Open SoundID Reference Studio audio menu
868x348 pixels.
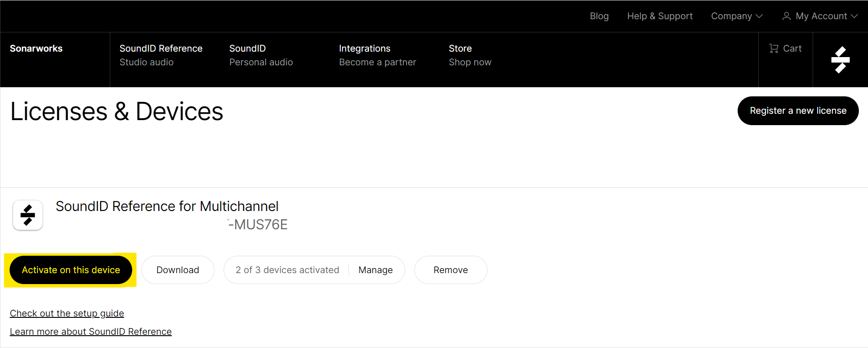pos(161,55)
